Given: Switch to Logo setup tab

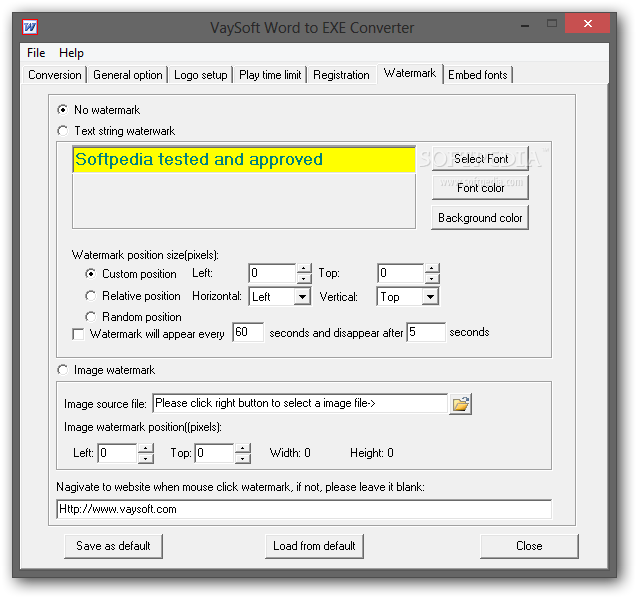Looking at the screenshot, I should click(201, 75).
